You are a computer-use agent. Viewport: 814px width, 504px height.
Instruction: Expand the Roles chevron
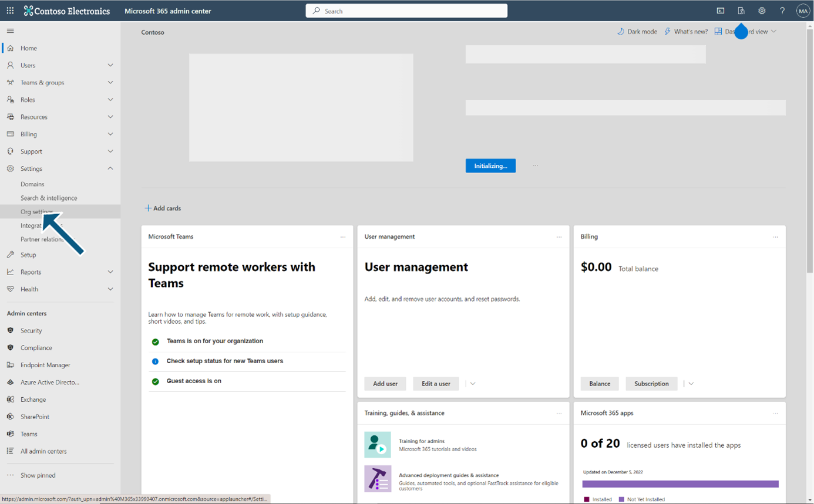coord(110,100)
